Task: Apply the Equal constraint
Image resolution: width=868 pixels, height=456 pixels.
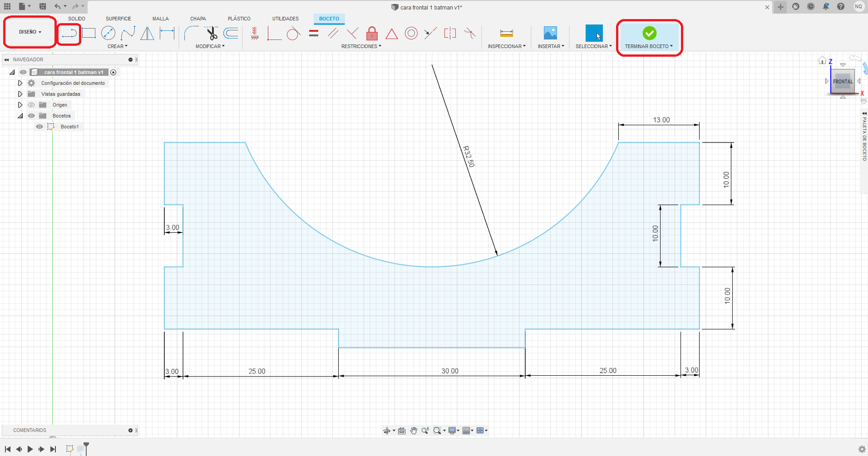Action: [314, 33]
